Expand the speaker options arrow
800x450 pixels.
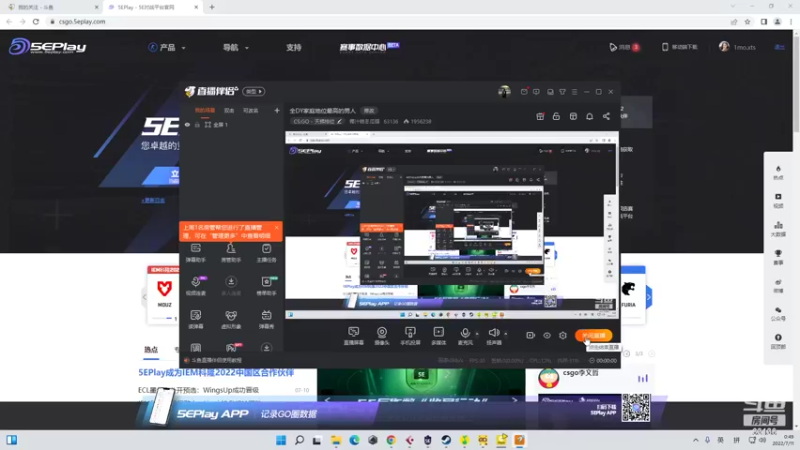(x=506, y=334)
